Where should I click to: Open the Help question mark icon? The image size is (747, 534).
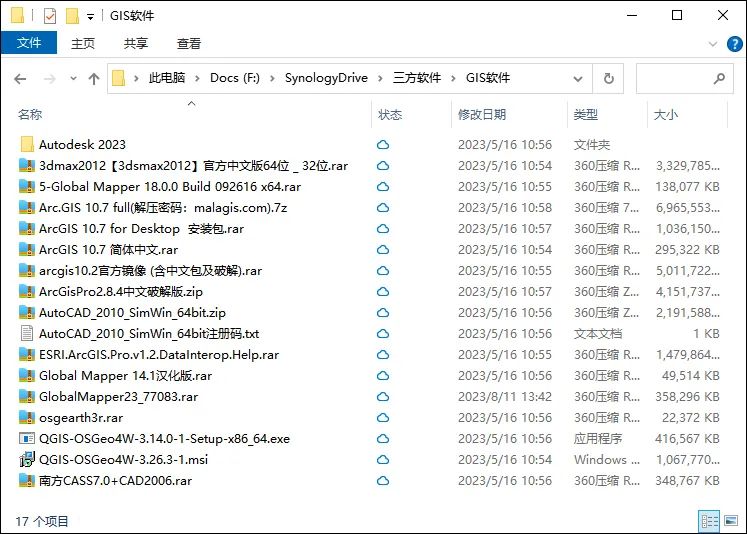(x=735, y=44)
